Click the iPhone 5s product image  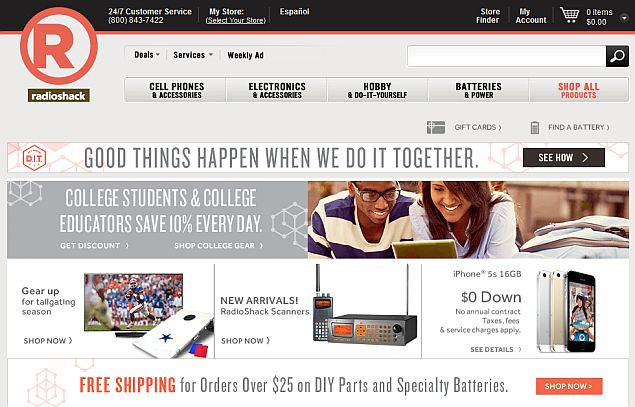(x=566, y=311)
